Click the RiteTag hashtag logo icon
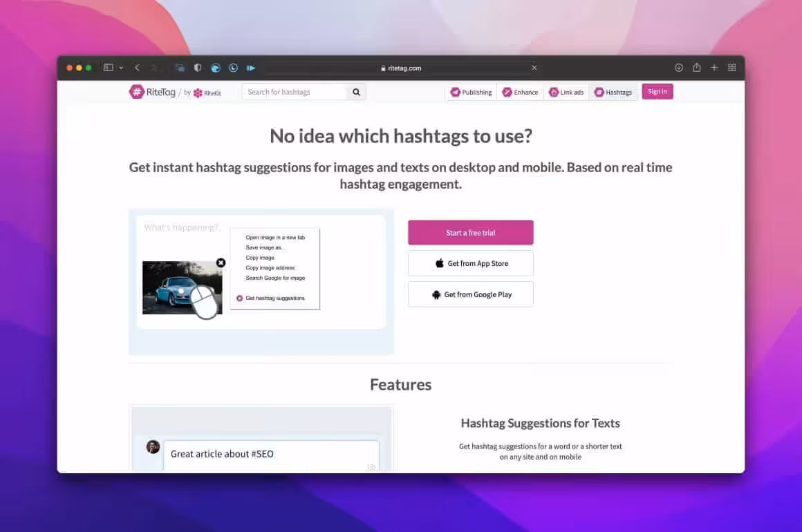The height and width of the screenshot is (532, 802). pyautogui.click(x=136, y=92)
